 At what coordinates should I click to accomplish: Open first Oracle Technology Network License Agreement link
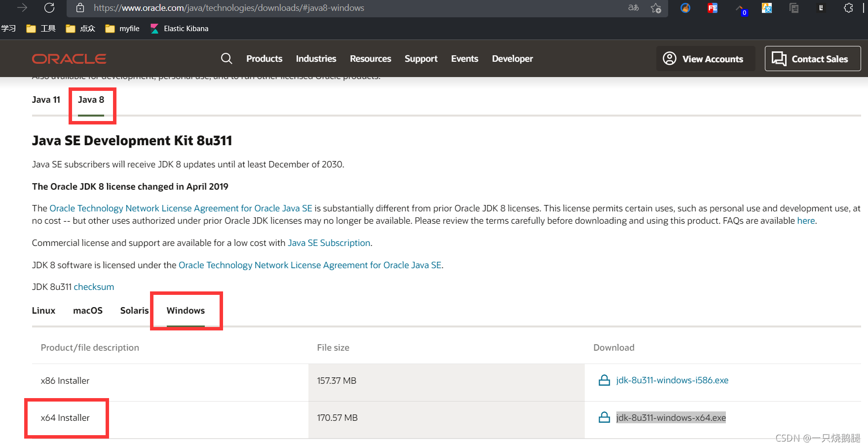click(x=181, y=208)
